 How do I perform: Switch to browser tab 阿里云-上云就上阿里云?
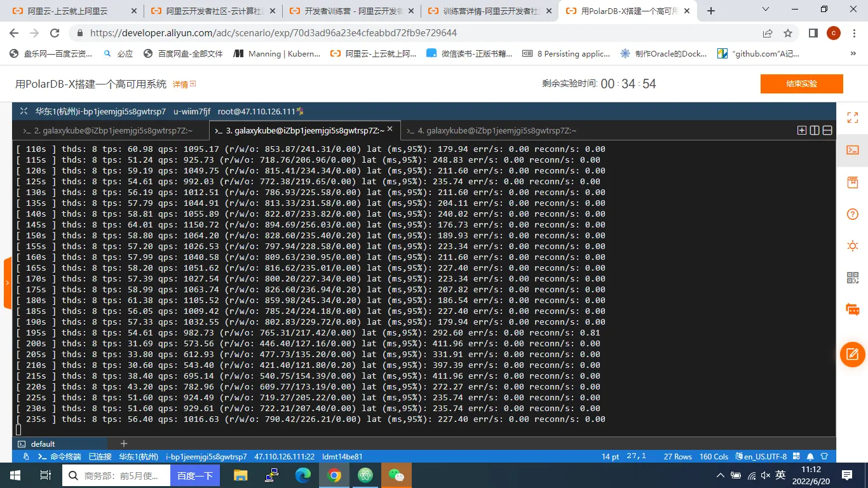click(74, 11)
